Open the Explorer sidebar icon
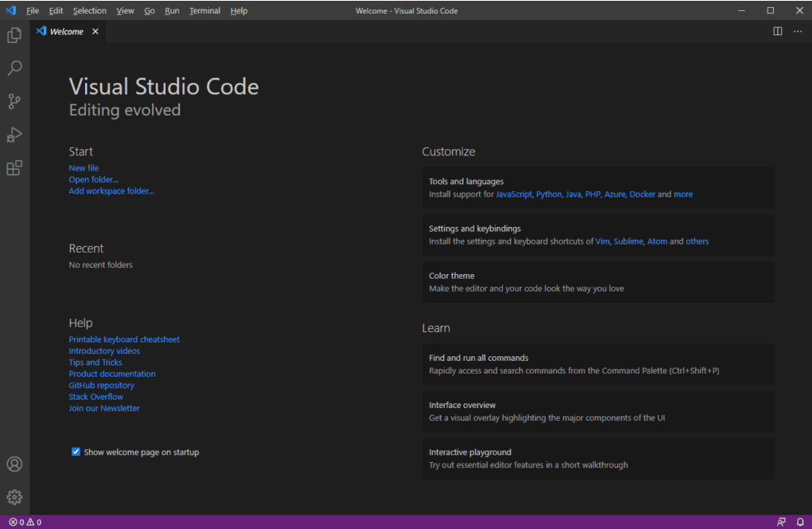Viewport: 812px width, 529px height. coord(14,35)
